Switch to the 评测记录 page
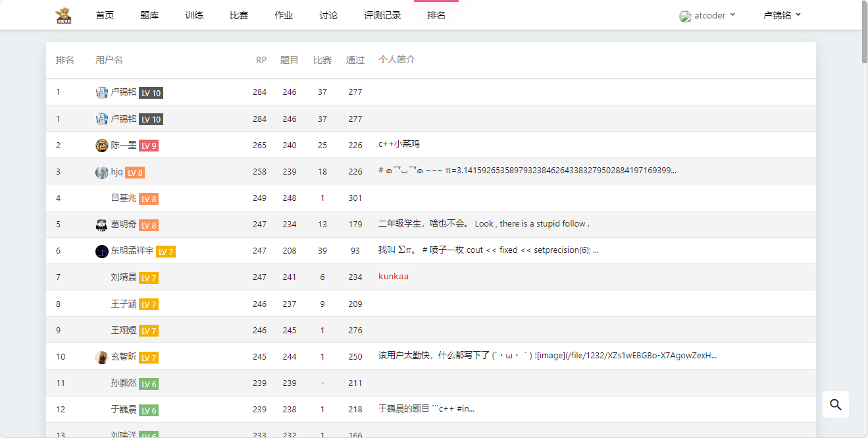 point(382,15)
